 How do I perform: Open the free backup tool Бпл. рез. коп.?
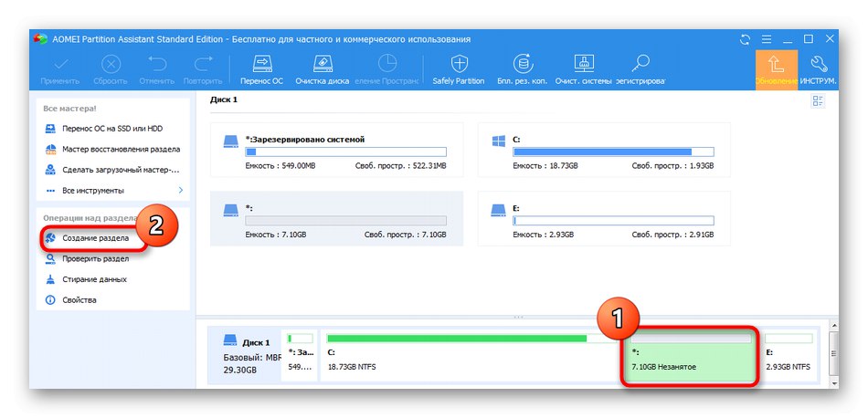coord(522,70)
